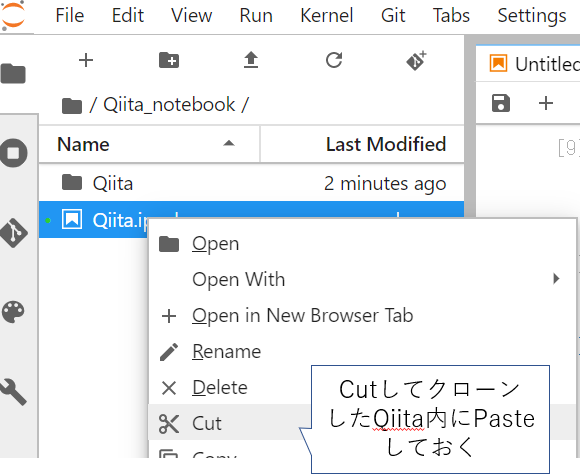Open the Running Terminals and Kernels sidebar

(x=14, y=153)
